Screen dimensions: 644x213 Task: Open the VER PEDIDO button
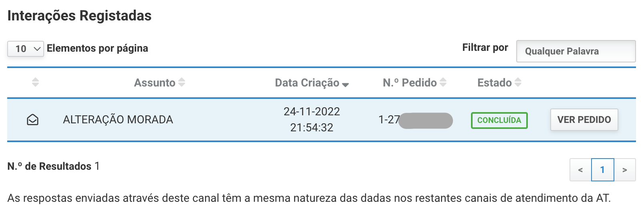584,120
